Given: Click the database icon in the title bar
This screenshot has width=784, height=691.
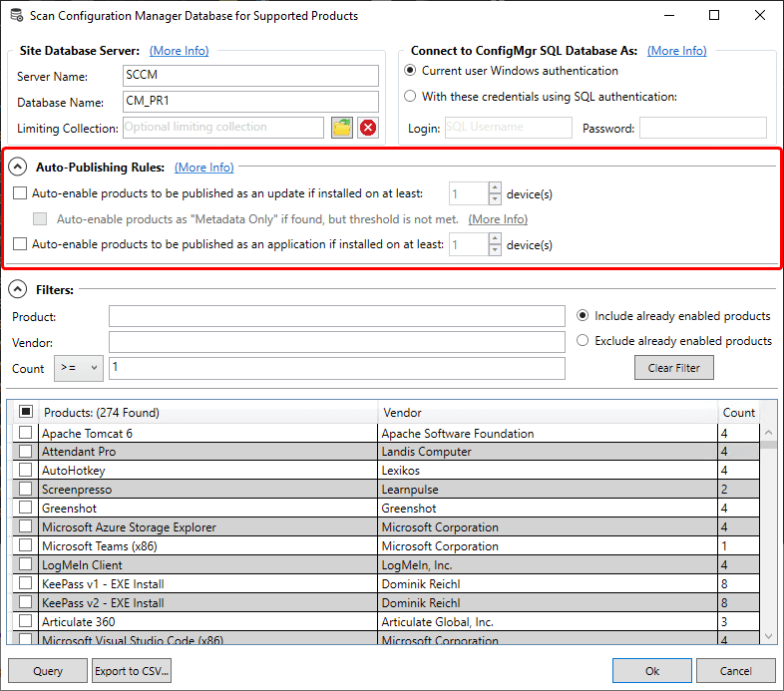Looking at the screenshot, I should coord(17,16).
